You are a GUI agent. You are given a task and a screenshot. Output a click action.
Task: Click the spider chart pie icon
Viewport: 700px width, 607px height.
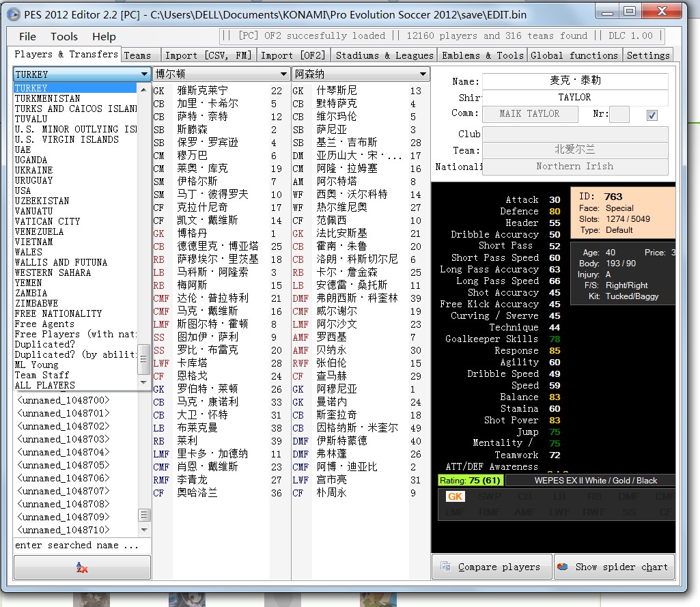tap(563, 567)
